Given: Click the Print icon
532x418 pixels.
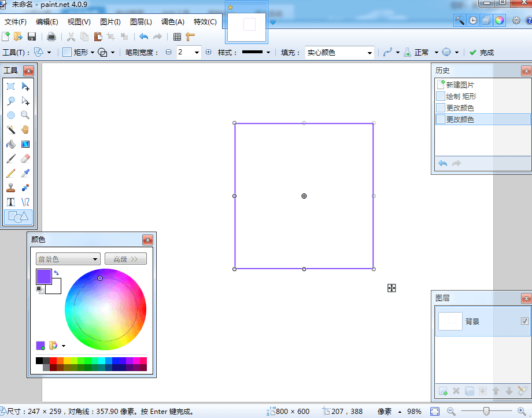Looking at the screenshot, I should (51, 36).
